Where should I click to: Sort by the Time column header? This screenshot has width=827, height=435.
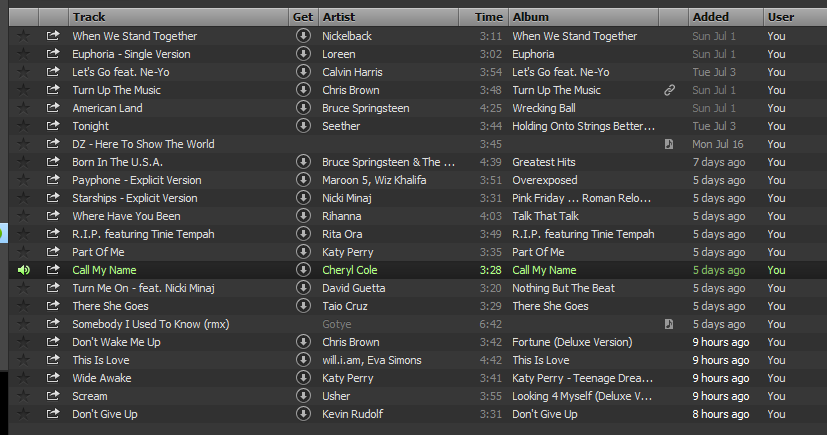coord(488,17)
